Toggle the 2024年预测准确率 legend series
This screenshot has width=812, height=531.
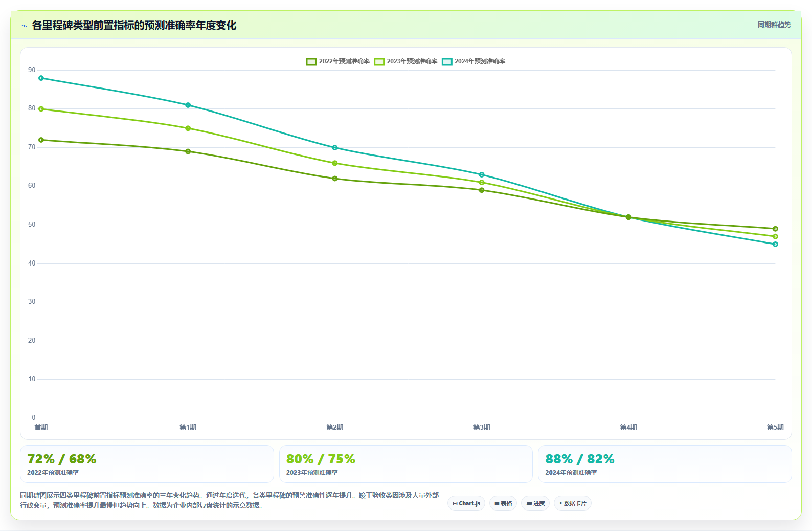point(473,61)
